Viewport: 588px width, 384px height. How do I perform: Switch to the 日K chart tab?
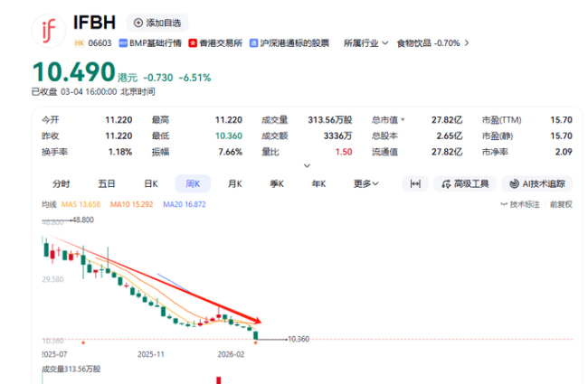151,184
